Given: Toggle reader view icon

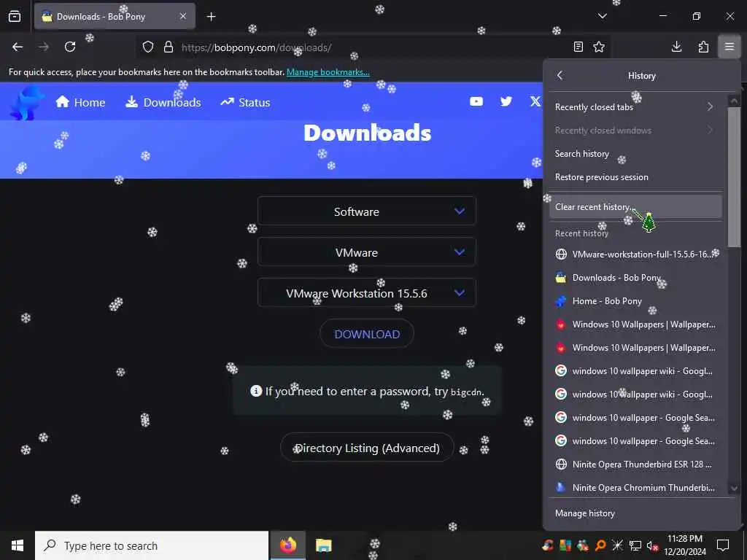Looking at the screenshot, I should (x=578, y=47).
